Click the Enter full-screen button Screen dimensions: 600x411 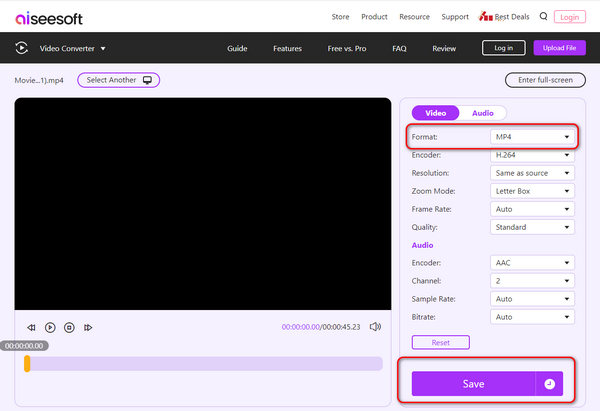click(x=545, y=80)
